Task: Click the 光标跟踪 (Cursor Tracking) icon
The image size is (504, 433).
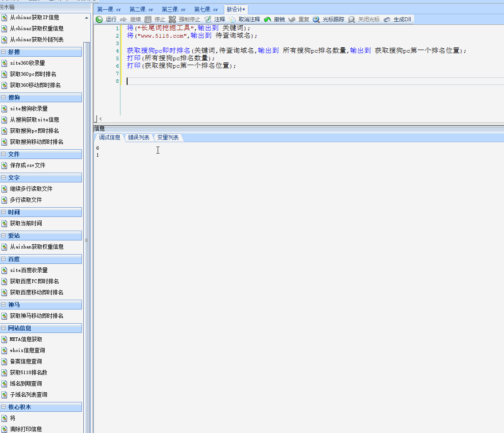Action: point(316,19)
